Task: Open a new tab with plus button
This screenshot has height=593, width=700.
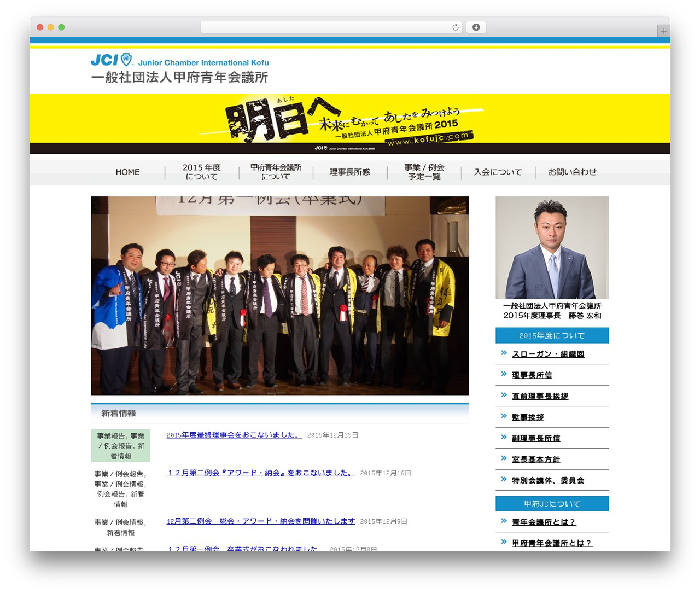Action: (663, 31)
